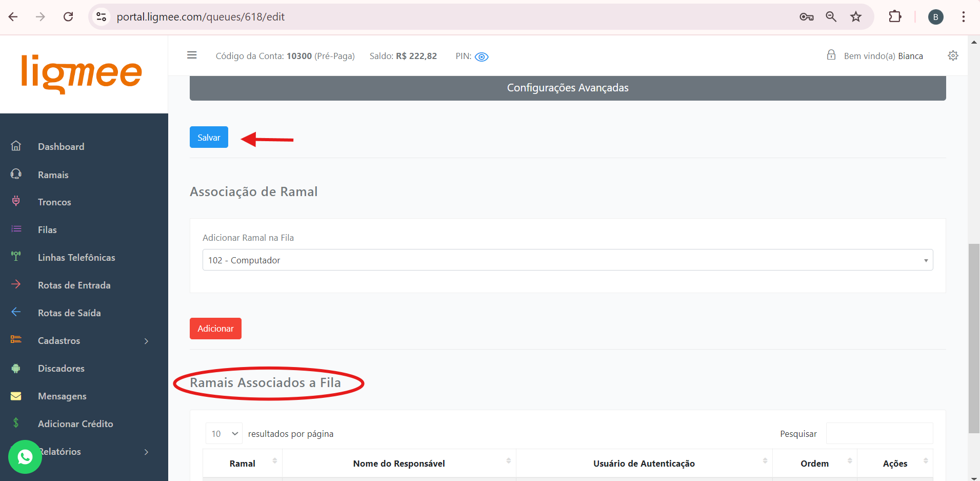Expand the Cadastros submenu

pyautogui.click(x=59, y=341)
